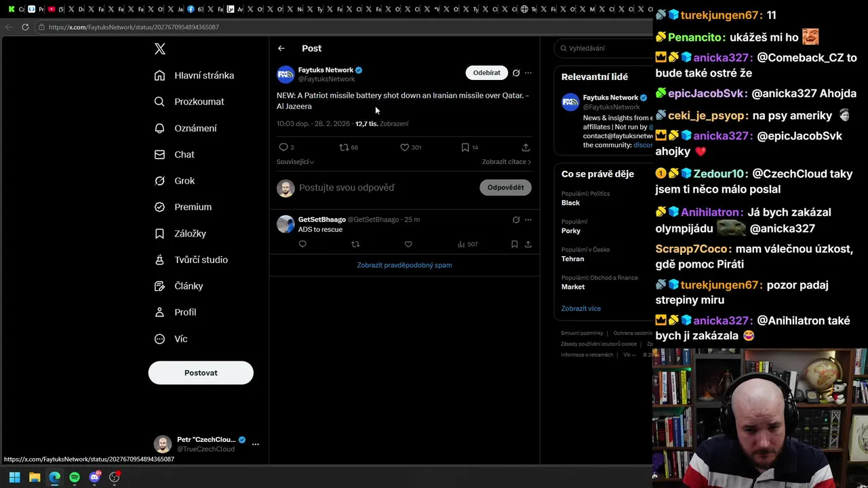
Task: Reply to GetSetBhaago's comment
Action: click(302, 244)
